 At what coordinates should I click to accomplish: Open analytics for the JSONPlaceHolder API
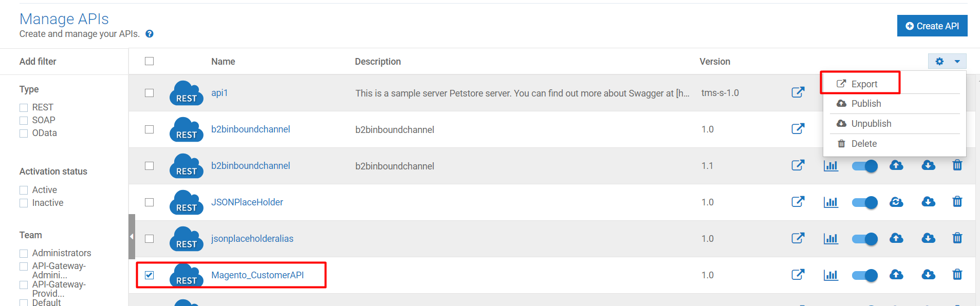(x=831, y=202)
